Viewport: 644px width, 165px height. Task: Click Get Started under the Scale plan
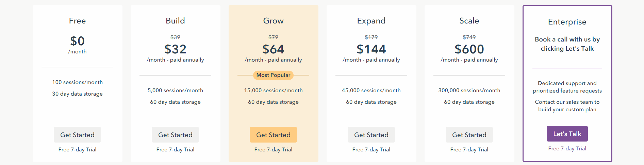(x=469, y=135)
